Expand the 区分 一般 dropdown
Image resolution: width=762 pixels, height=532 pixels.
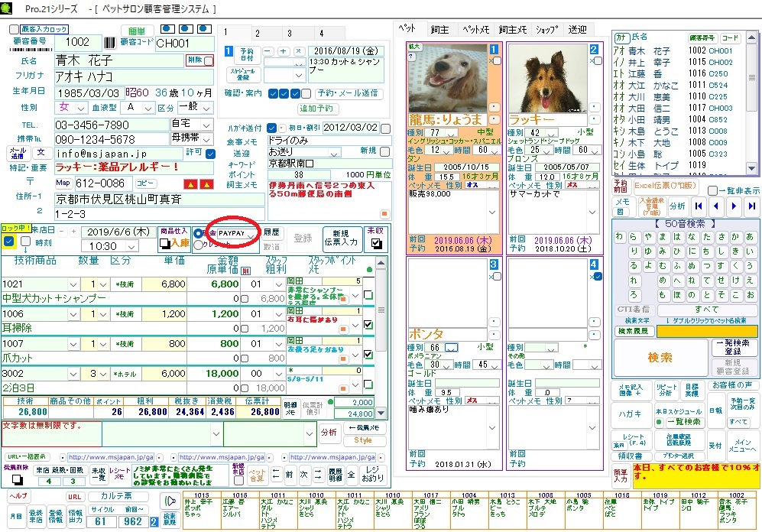pos(208,108)
